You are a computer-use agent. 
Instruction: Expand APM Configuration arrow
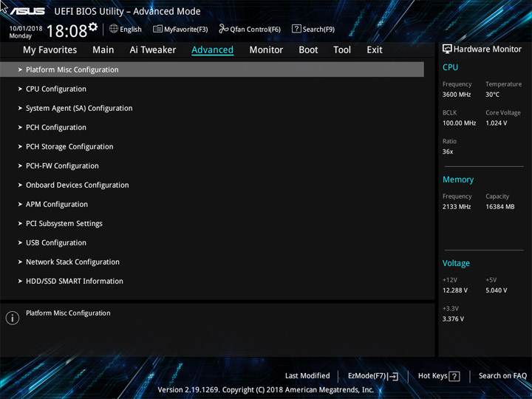20,204
